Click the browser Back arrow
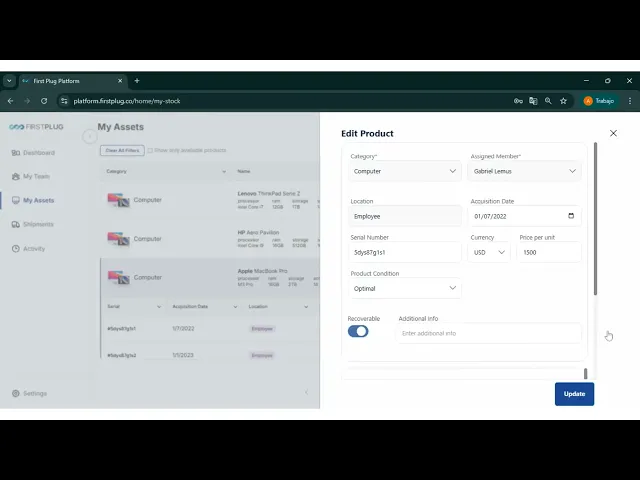The height and width of the screenshot is (480, 640). point(11,101)
